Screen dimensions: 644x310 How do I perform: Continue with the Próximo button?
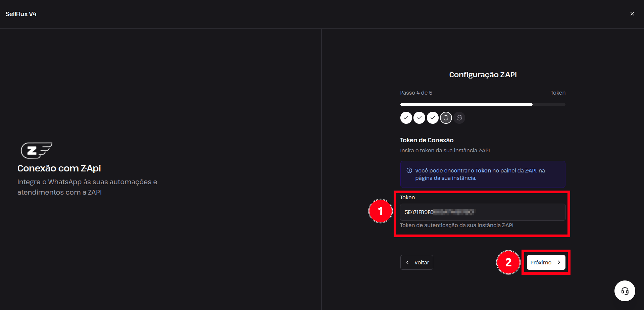coord(546,262)
